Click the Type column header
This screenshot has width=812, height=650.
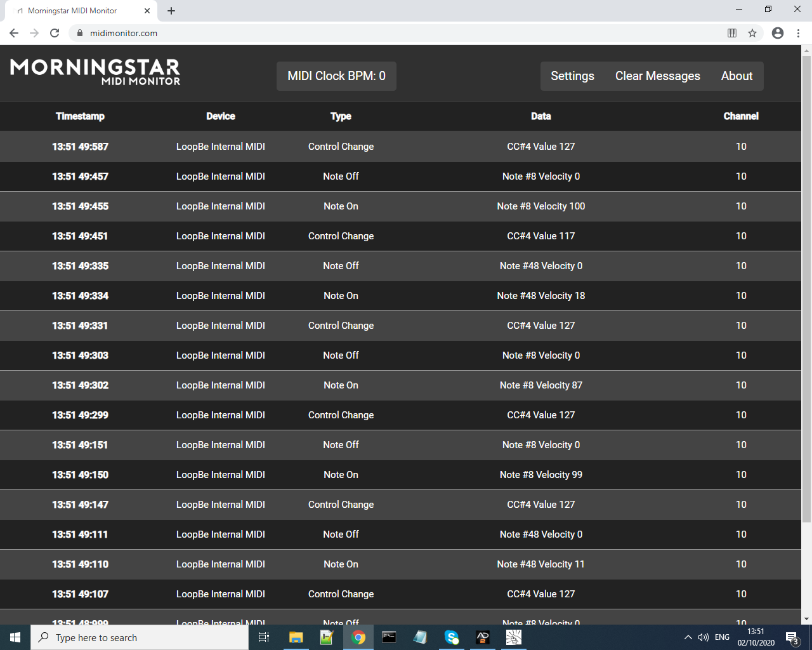(x=341, y=116)
